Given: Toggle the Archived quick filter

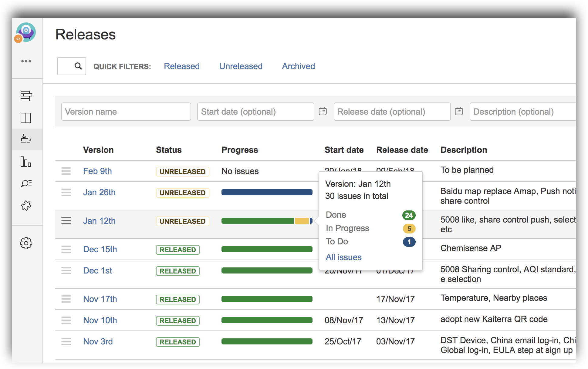Looking at the screenshot, I should point(299,66).
